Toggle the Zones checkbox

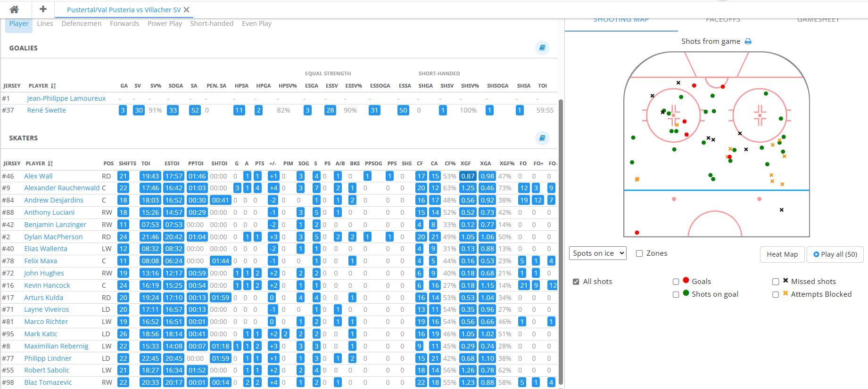coord(639,253)
